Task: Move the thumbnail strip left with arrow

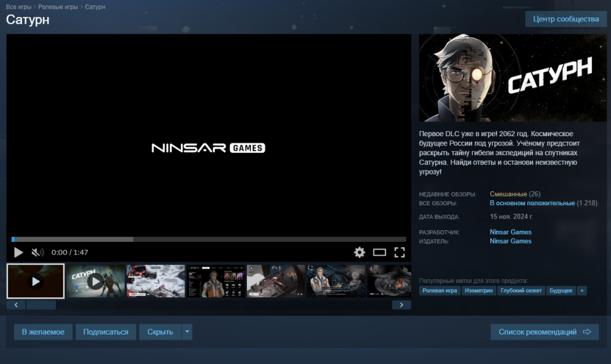Action: pos(16,305)
